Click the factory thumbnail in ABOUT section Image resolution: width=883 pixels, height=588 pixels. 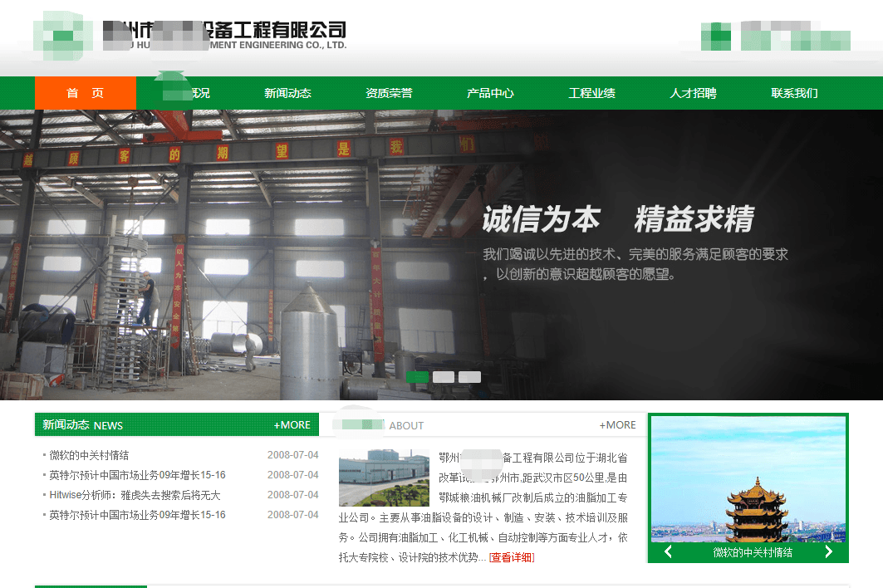click(x=384, y=478)
